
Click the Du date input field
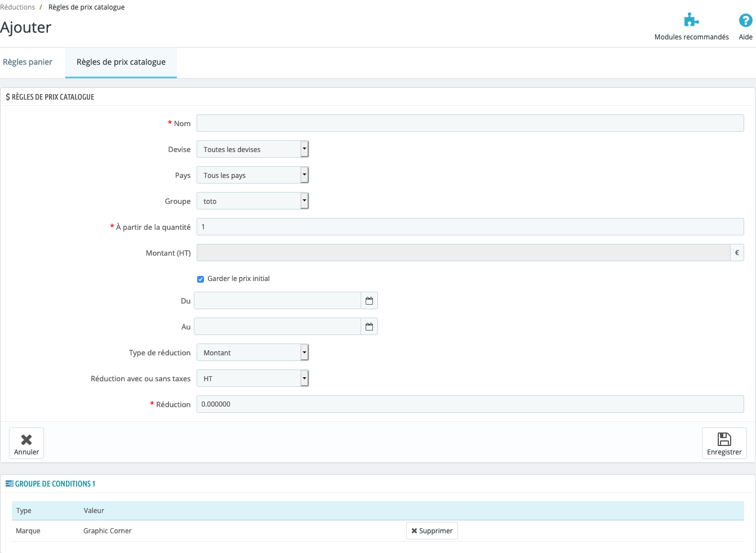point(278,301)
